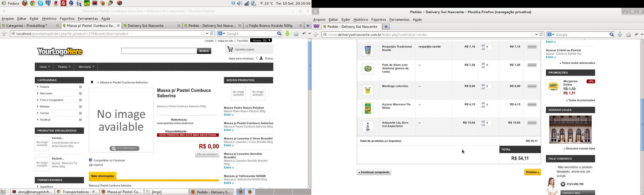Click the Nossas Lojas store photo
Image resolution: width=644 pixels, height=195 pixels.
[570, 129]
